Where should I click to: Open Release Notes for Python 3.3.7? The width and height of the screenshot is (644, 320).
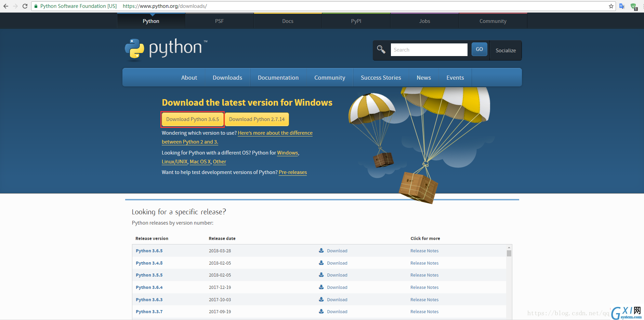424,311
